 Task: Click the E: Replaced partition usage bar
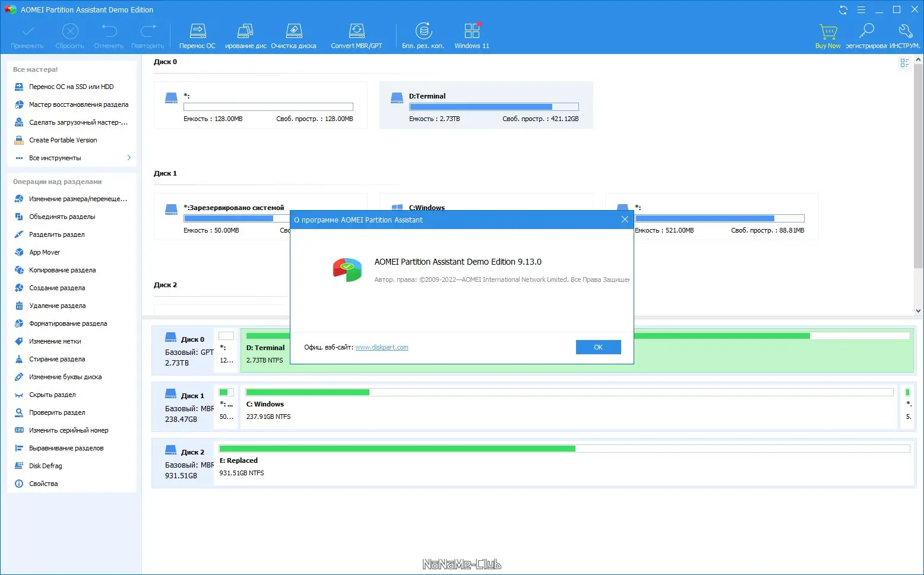pos(565,449)
